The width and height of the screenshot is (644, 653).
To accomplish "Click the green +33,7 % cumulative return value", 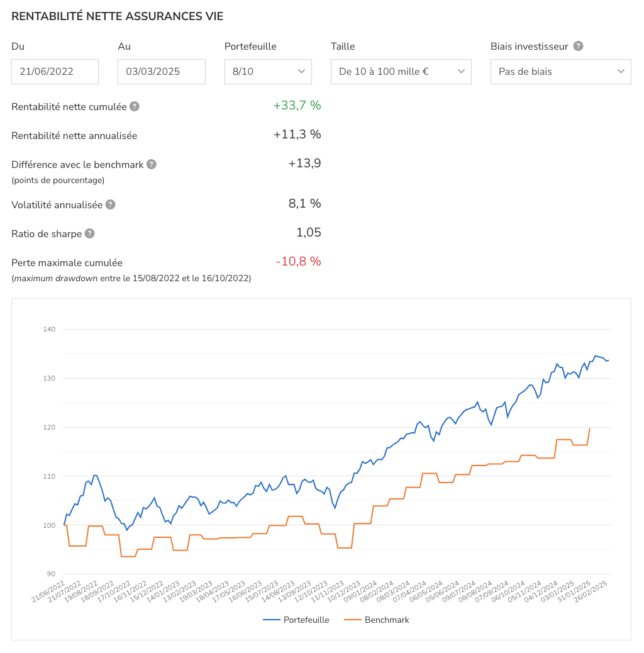I will pos(297,105).
